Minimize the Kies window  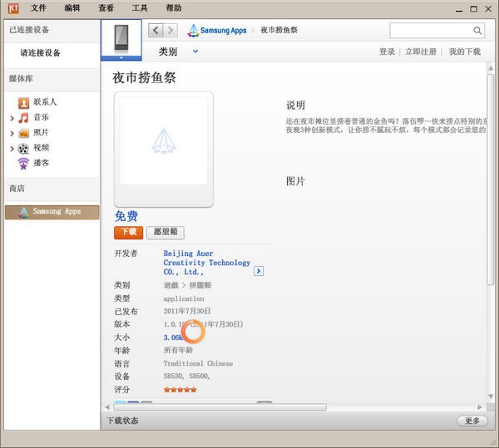pos(459,9)
